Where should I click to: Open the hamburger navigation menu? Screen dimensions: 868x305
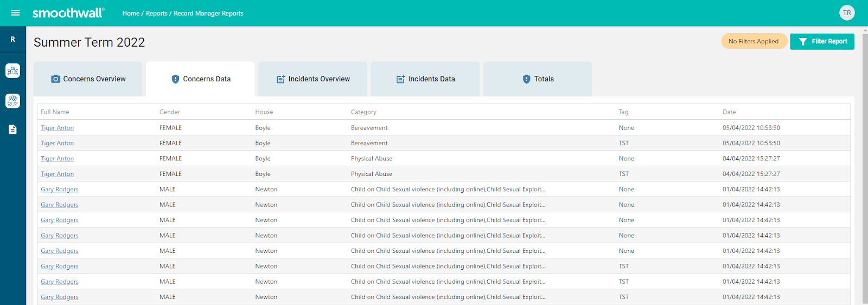pos(15,13)
